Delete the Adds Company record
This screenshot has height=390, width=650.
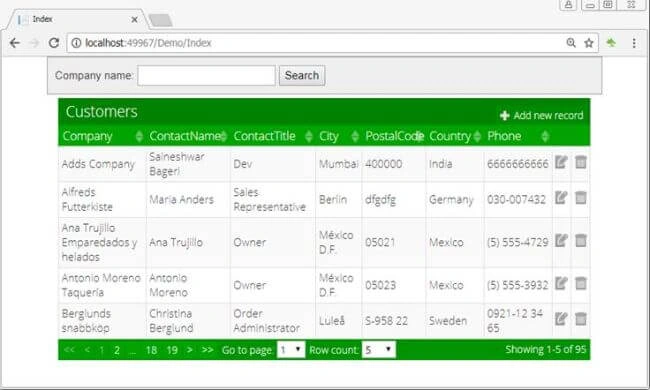[581, 162]
